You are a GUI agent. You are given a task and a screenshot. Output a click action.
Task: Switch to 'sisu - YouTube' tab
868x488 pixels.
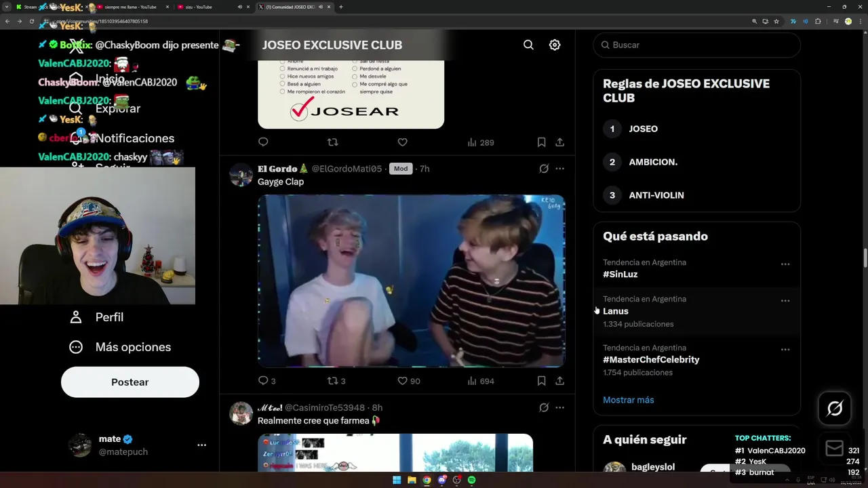pos(210,7)
